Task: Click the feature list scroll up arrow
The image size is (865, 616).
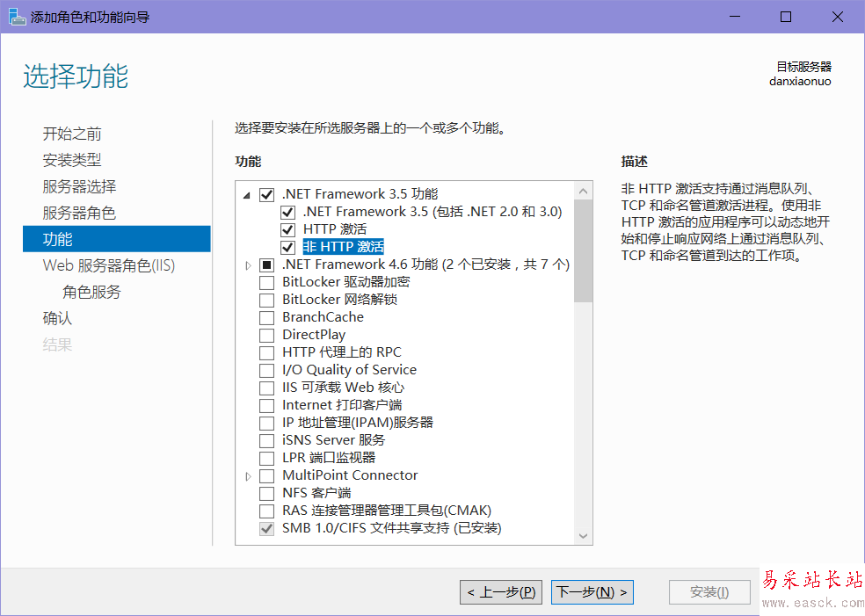Action: [583, 192]
